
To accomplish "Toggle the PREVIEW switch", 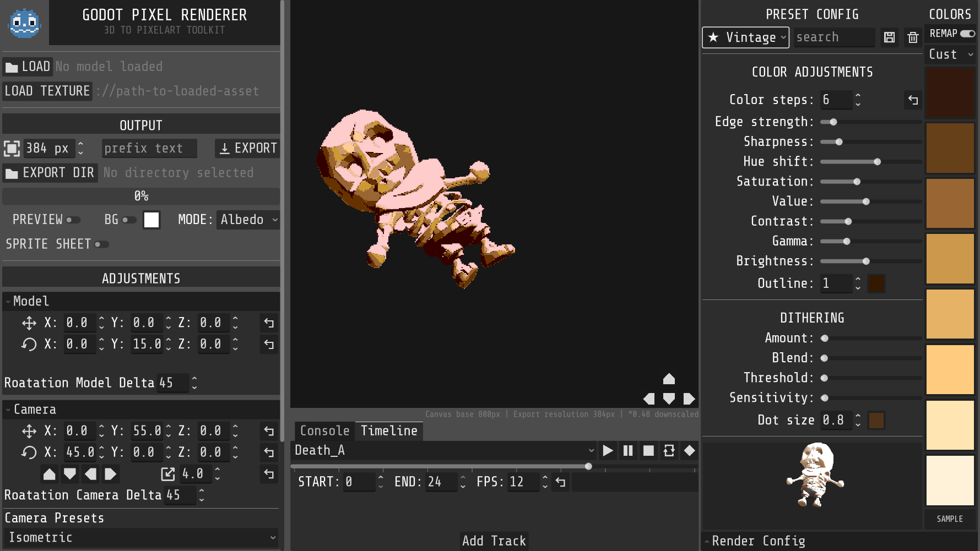I will coord(73,220).
